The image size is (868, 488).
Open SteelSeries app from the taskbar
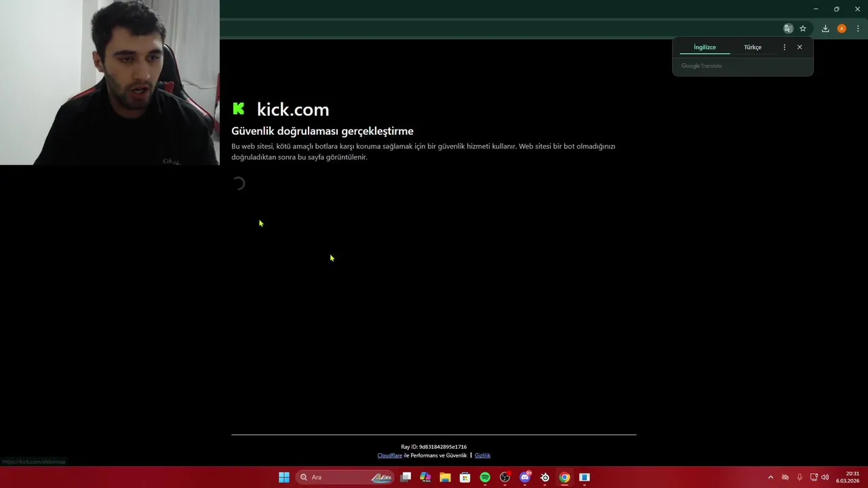(545, 477)
